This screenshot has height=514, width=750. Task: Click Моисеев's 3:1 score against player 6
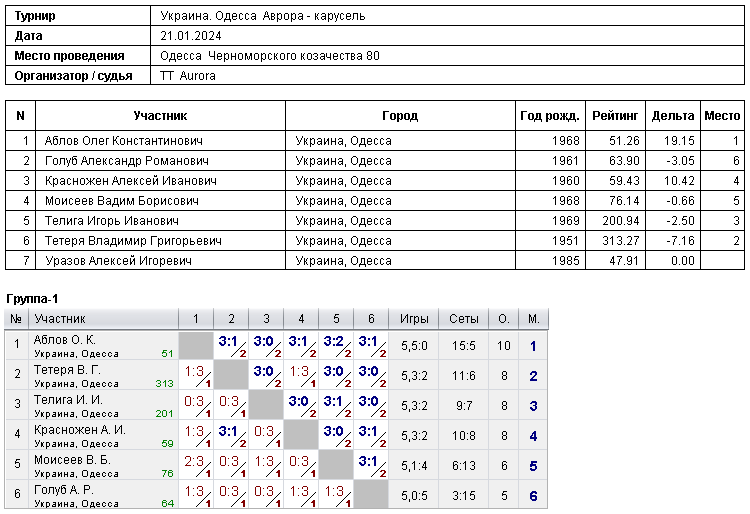pos(368,462)
